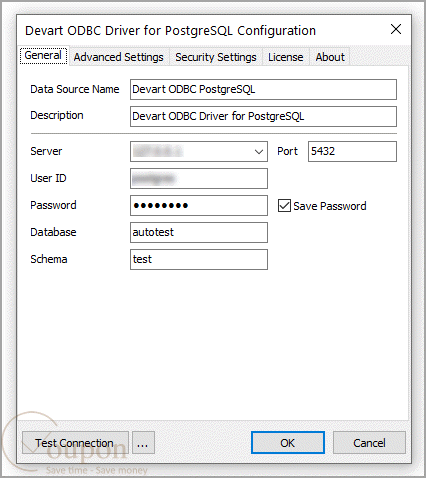426x478 pixels.
Task: Click the dialog title text
Action: (170, 31)
